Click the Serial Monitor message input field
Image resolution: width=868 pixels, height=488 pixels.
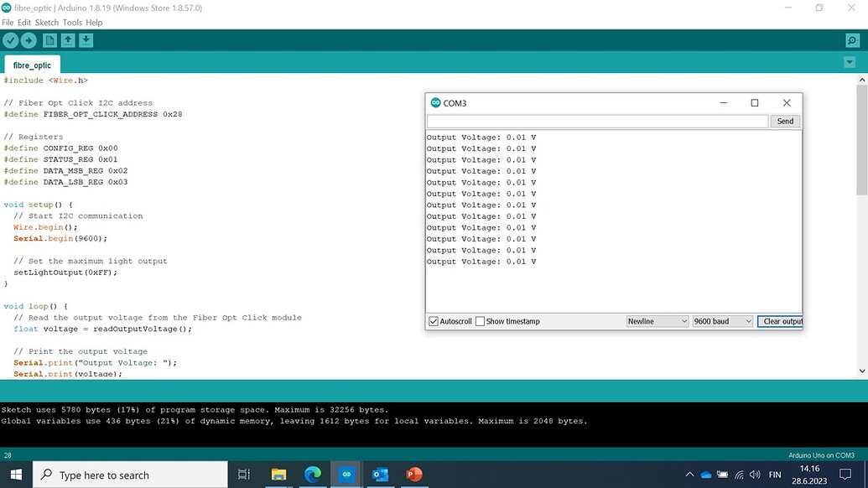(597, 121)
